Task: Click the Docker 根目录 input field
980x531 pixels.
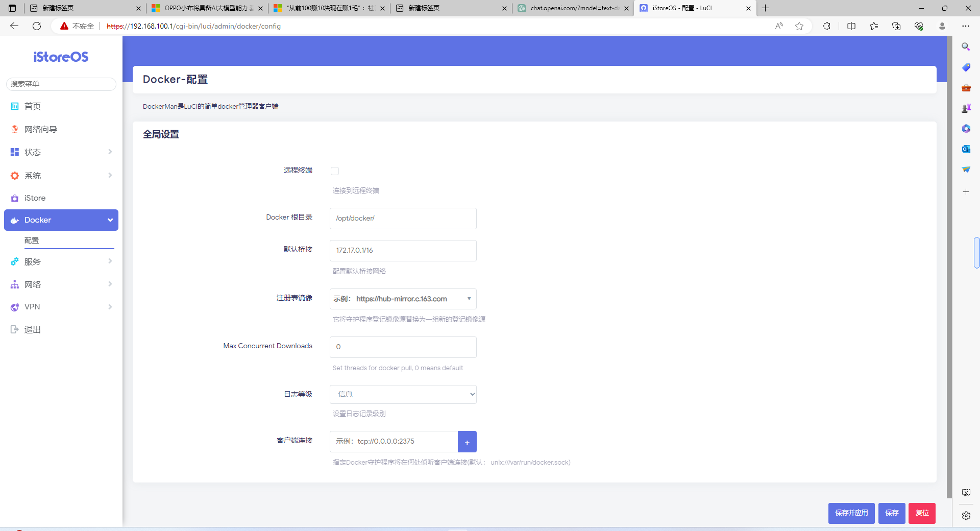Action: pos(403,219)
